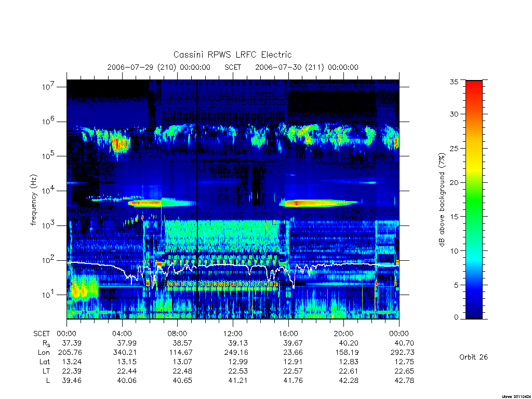
Task: Click the Rs value '37.39'
Action: tap(72, 343)
